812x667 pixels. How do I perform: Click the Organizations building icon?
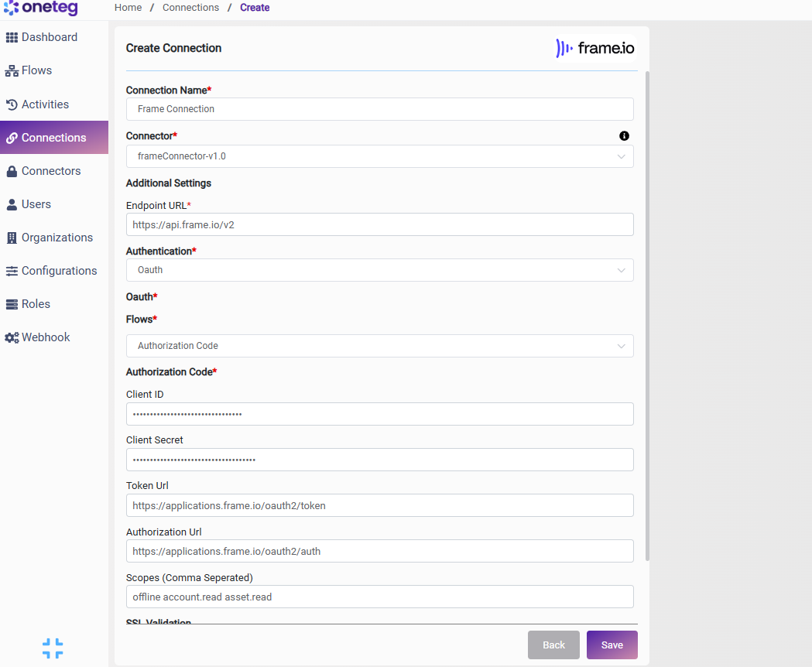coord(12,238)
